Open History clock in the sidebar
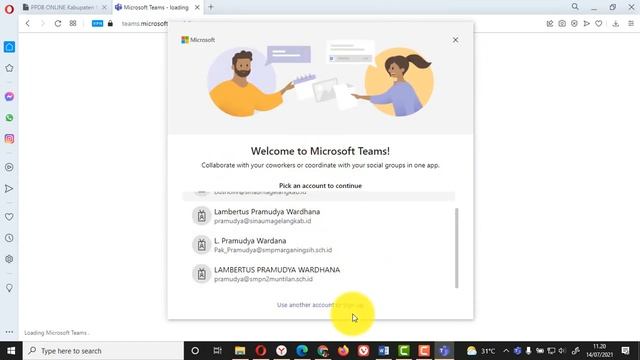 [x=9, y=238]
